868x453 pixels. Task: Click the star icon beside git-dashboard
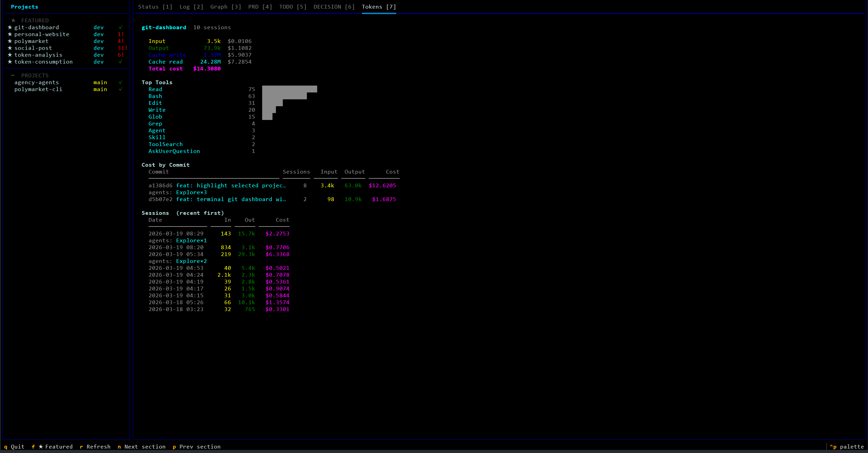point(10,27)
